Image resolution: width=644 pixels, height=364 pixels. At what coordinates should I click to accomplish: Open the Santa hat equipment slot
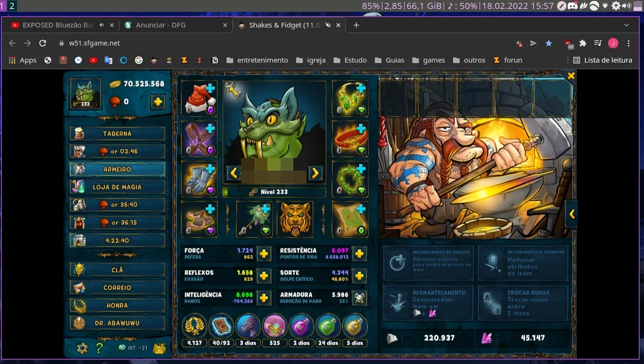click(x=199, y=98)
